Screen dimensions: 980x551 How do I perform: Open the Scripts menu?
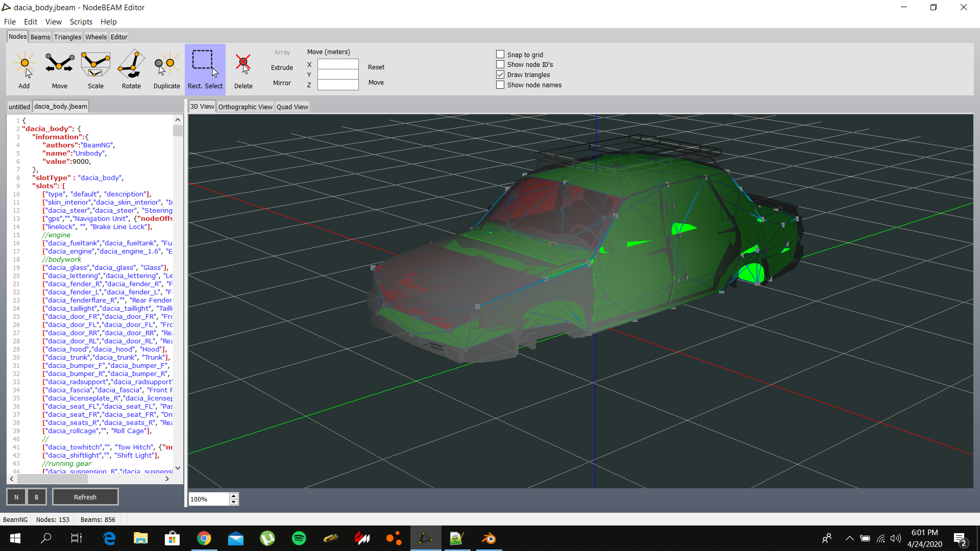tap(81, 21)
